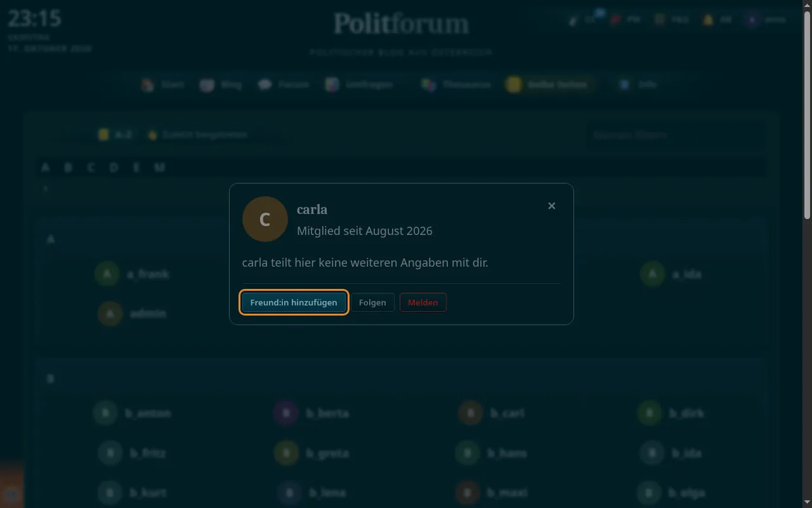Close the carla profile popup
Screen dimensions: 812x508
551,206
